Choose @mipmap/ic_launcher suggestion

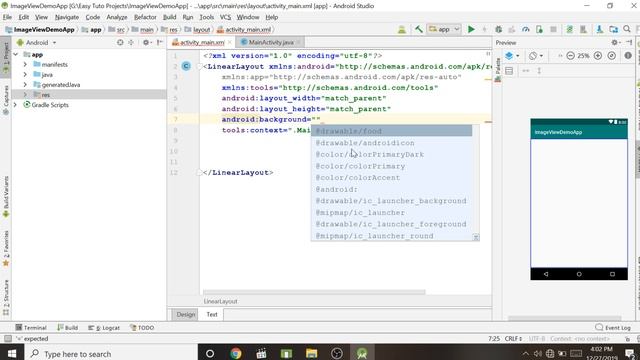tap(391, 213)
